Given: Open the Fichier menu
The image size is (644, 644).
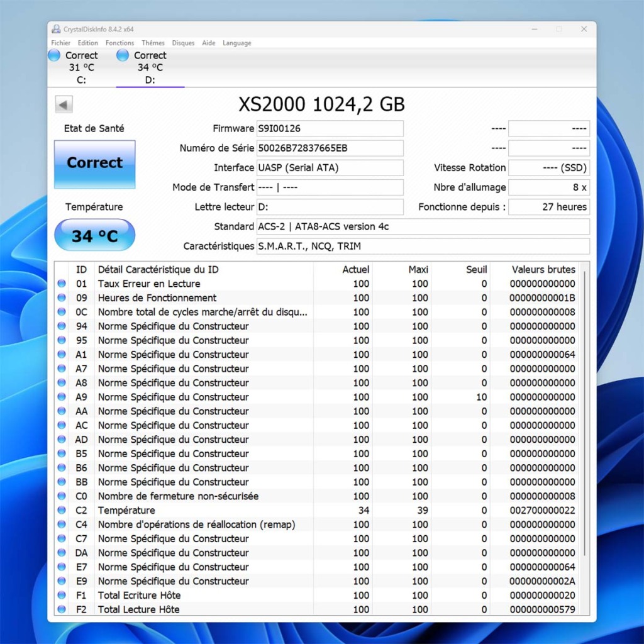Looking at the screenshot, I should (60, 43).
